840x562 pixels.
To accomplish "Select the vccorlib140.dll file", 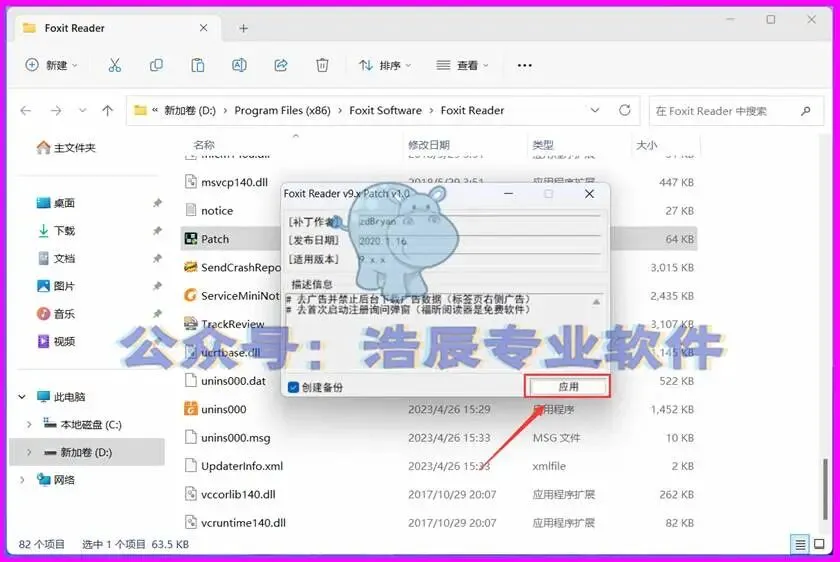I will coord(238,494).
